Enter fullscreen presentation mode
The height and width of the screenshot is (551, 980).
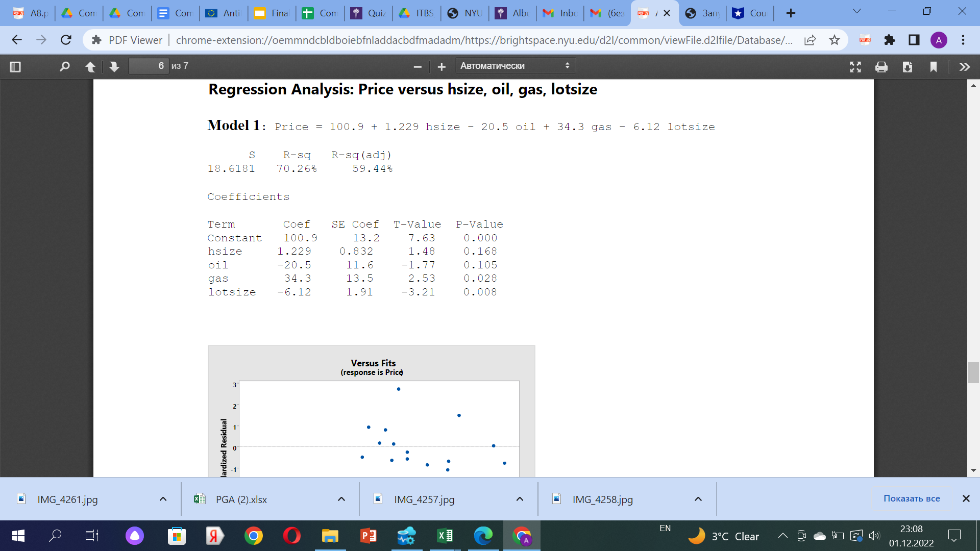855,66
